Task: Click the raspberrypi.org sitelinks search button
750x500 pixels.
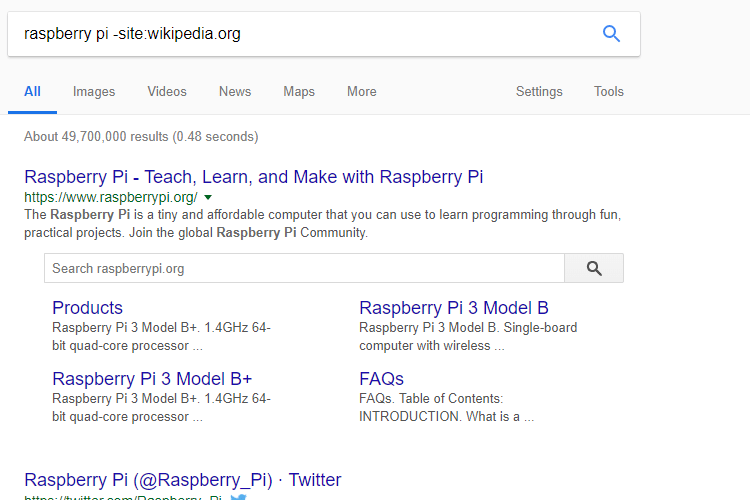Action: pyautogui.click(x=594, y=268)
